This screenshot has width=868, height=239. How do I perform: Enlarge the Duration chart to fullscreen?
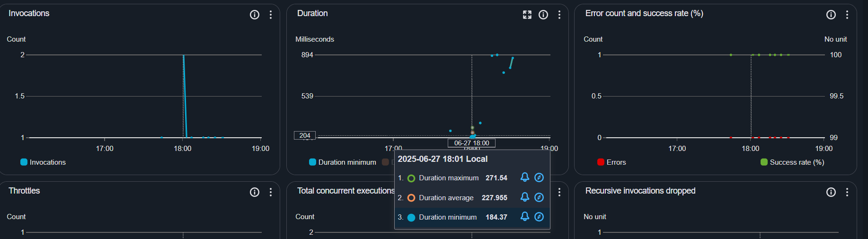527,15
